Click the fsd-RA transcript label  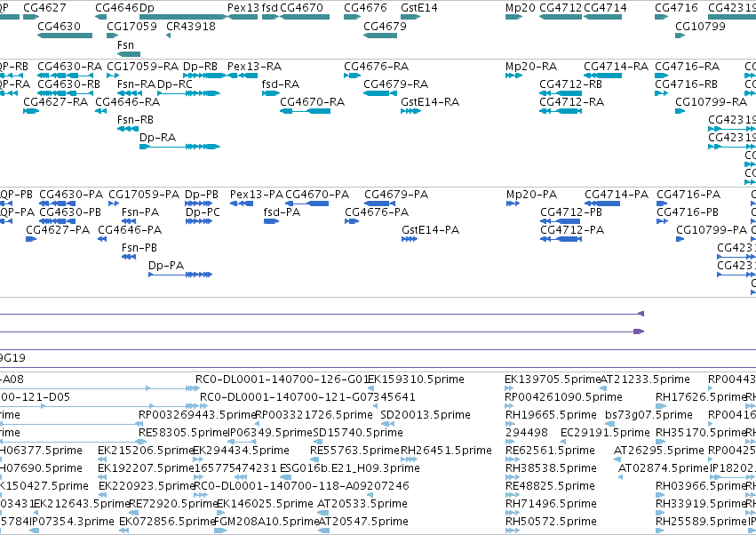click(x=281, y=84)
